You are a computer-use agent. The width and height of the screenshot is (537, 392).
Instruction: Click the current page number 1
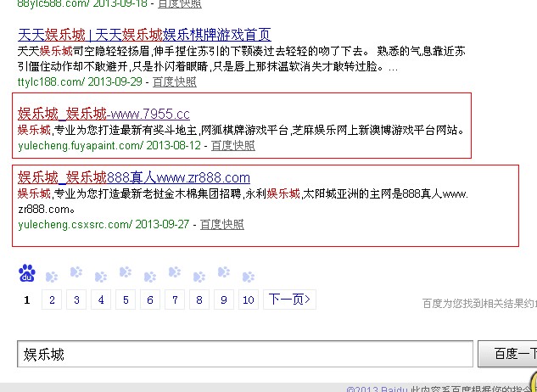26,300
